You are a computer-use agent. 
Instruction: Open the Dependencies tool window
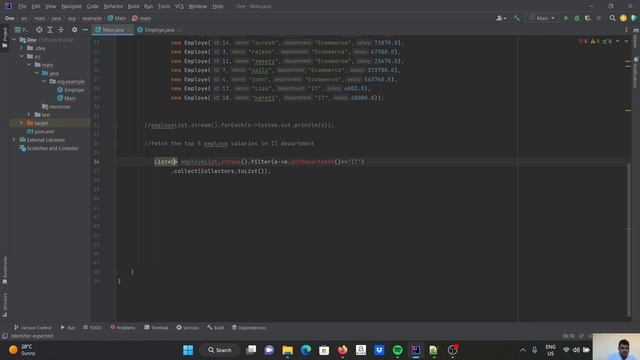(249, 327)
